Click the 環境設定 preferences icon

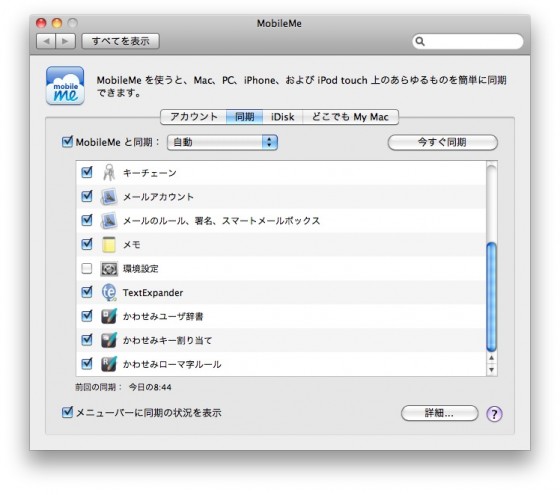pyautogui.click(x=109, y=269)
